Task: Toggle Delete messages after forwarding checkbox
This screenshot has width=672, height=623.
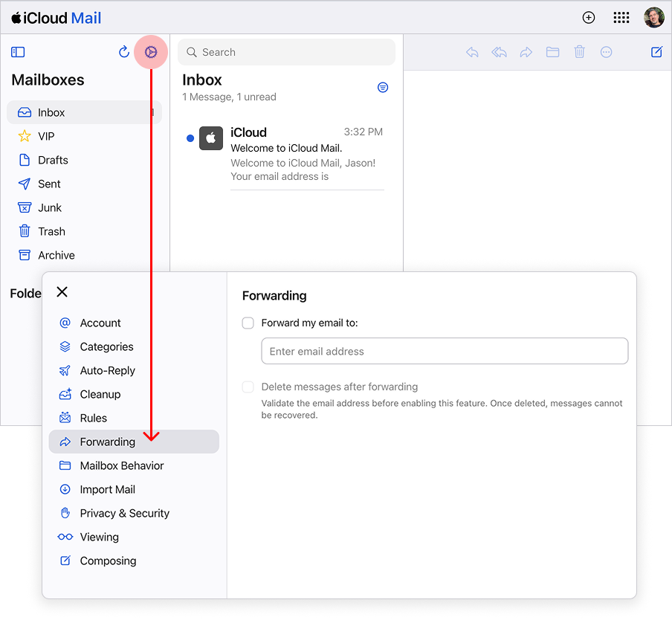Action: 248,387
